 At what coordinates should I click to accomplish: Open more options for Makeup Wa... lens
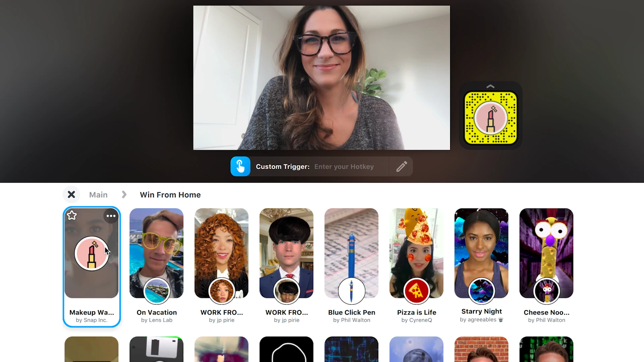pos(111,216)
